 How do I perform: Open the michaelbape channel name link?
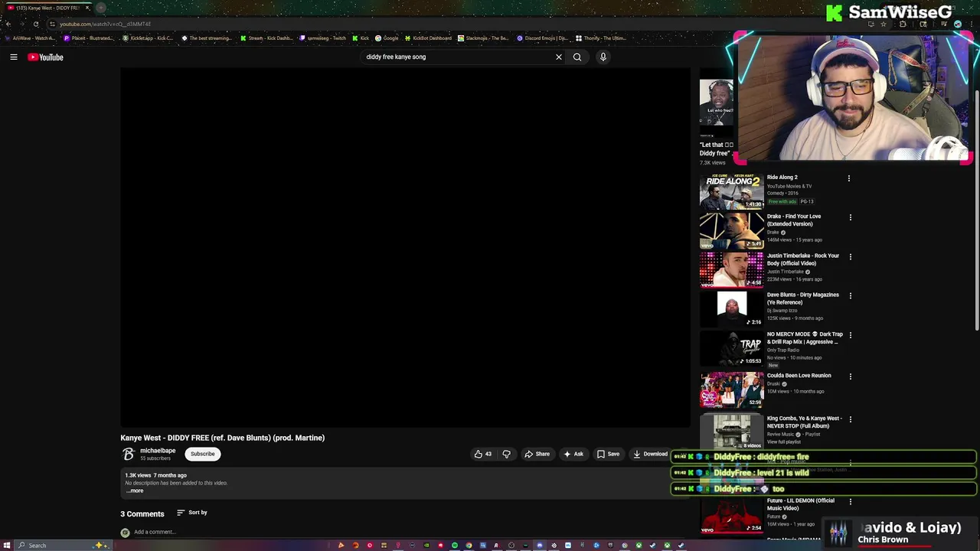pyautogui.click(x=158, y=451)
